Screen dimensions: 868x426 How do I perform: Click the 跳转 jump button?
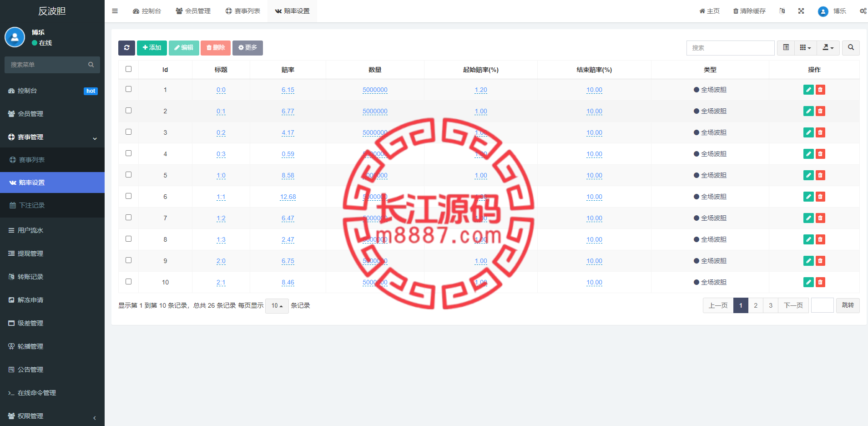tap(848, 305)
